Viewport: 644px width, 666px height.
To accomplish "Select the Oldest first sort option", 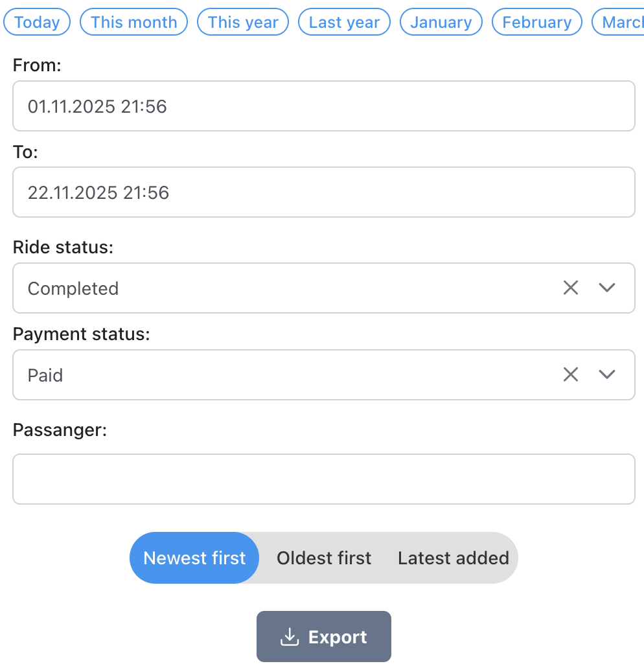I will [324, 558].
